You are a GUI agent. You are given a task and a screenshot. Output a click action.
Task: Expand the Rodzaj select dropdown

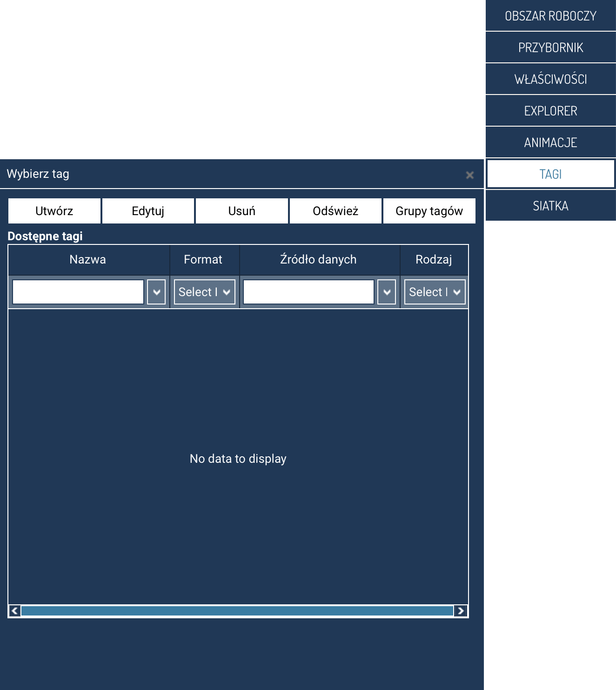(435, 292)
